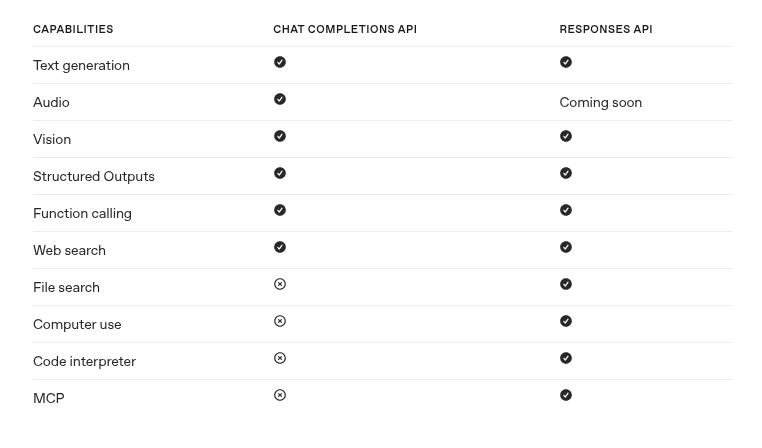Click Code interpreter X icon in Chat Completions
Viewport: 762px width, 448px height.
[x=280, y=358]
